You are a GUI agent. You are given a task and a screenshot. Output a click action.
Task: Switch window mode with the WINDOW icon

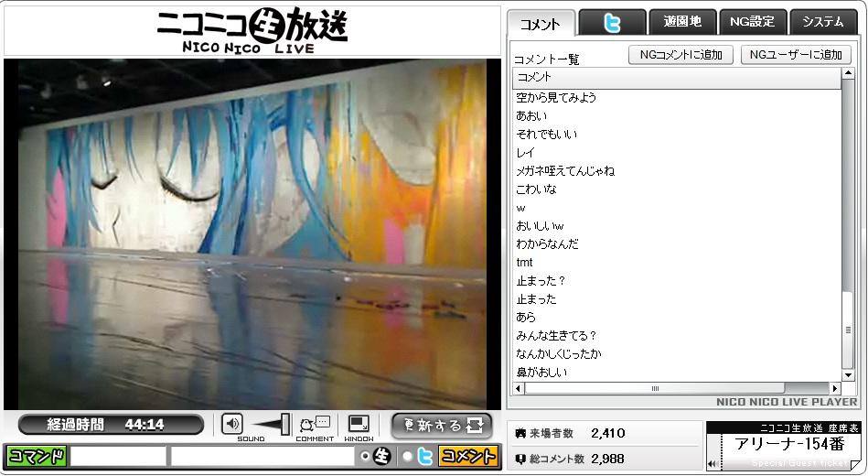pos(359,424)
